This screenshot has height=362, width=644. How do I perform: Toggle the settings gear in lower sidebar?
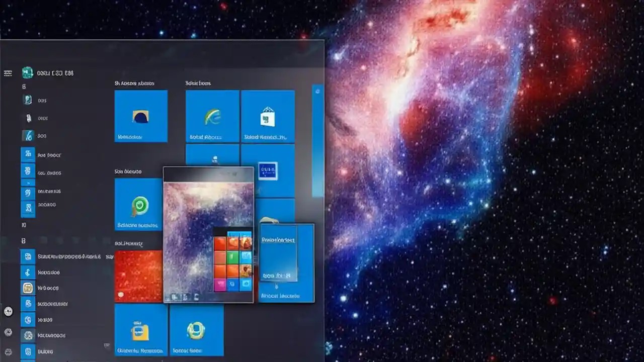(x=8, y=332)
